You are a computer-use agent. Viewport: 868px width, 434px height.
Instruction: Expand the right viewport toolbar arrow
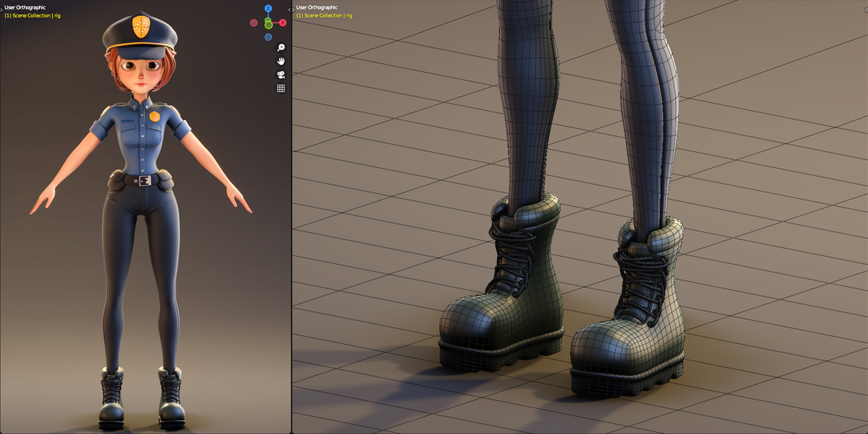(x=293, y=9)
